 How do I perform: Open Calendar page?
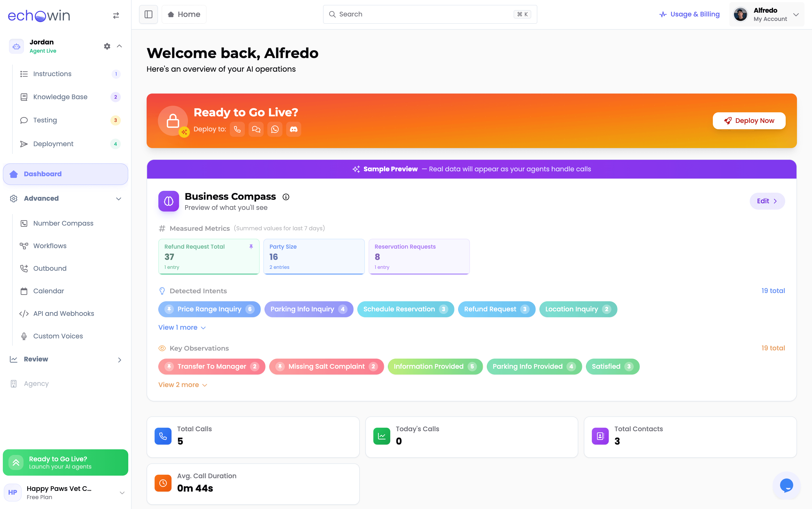[70, 291]
